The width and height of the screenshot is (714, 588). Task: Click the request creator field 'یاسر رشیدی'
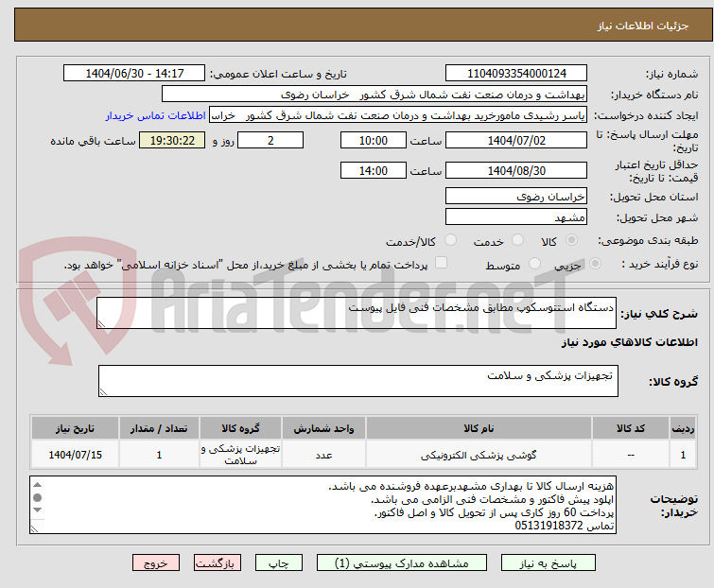point(398,115)
